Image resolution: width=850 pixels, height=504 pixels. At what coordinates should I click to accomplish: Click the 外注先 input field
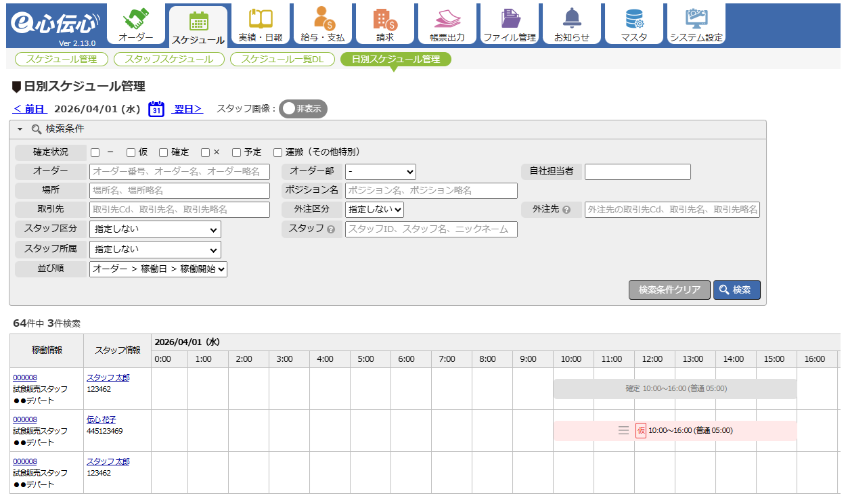(672, 210)
